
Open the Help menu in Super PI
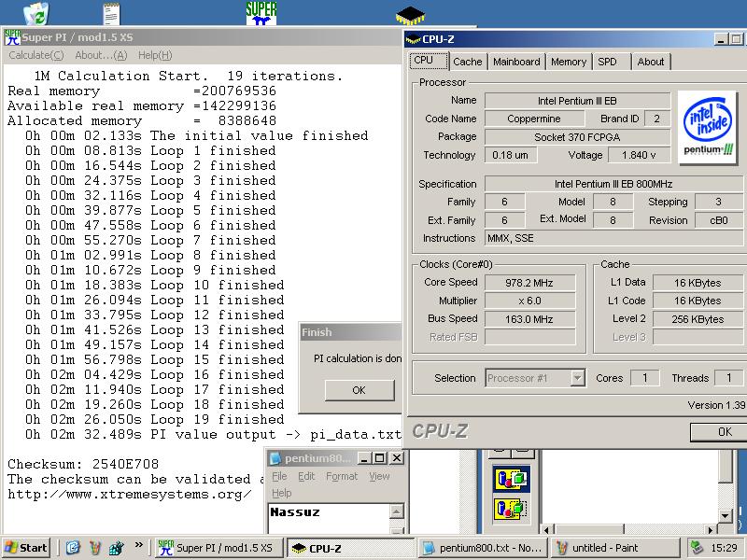tap(155, 55)
